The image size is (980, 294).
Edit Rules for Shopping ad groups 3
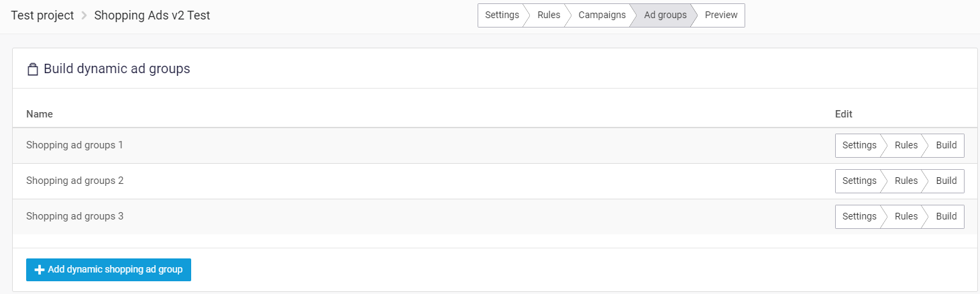point(906,217)
